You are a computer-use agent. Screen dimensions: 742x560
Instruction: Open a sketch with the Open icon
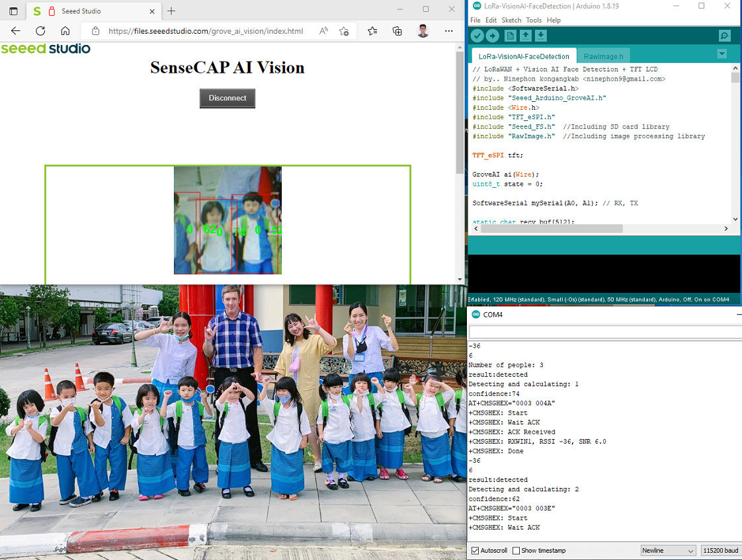[x=526, y=36]
